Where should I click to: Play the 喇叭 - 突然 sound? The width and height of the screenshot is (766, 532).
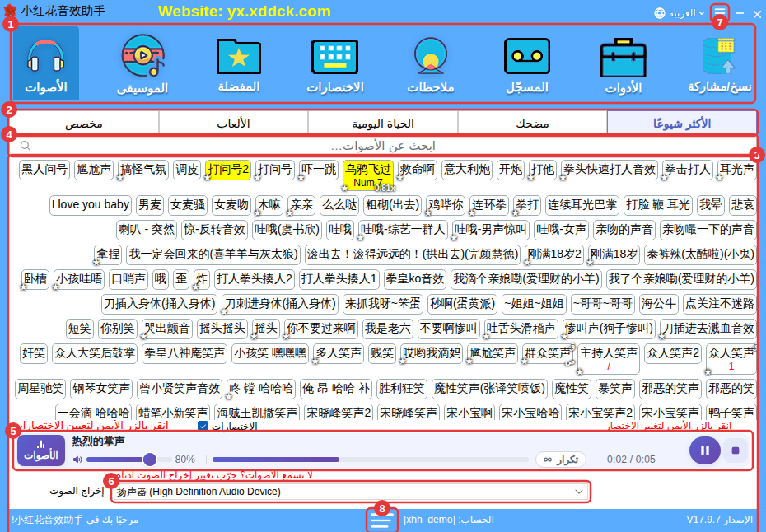(147, 229)
